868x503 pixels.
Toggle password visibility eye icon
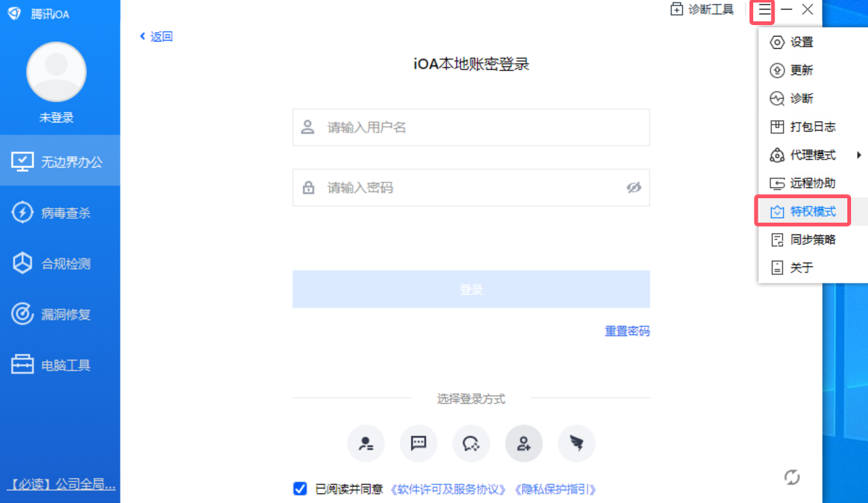634,188
